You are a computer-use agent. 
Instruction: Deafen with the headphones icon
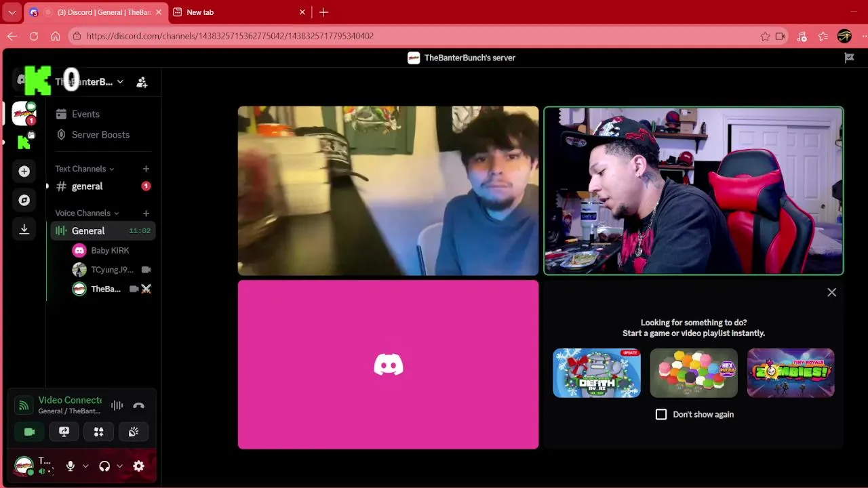coord(104,466)
